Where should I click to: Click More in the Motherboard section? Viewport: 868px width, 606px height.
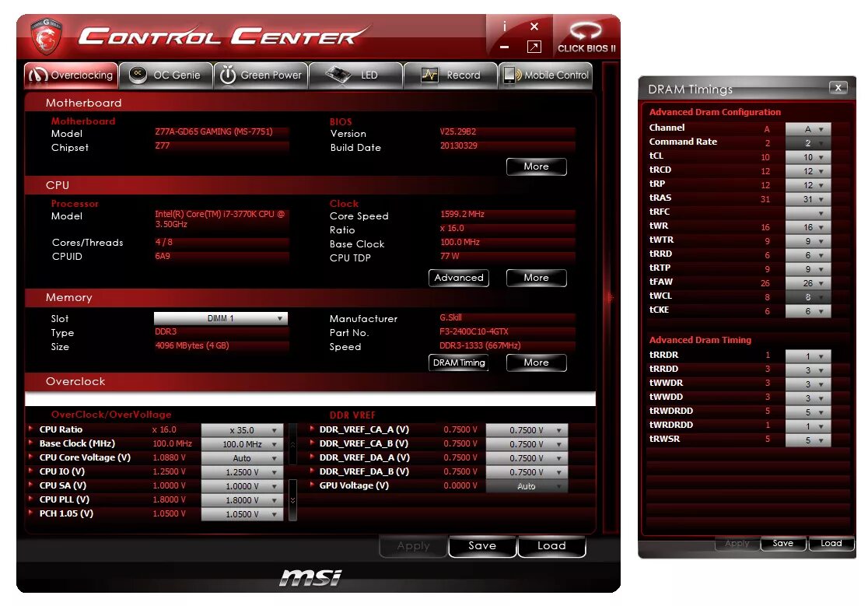(x=537, y=166)
